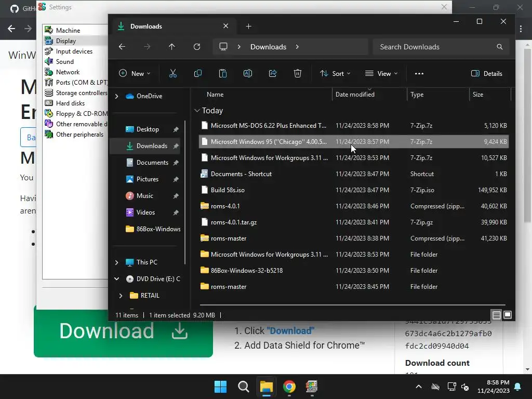Viewport: 532px width, 399px height.
Task: Click the Copy icon in Explorer toolbar
Action: pyautogui.click(x=198, y=73)
